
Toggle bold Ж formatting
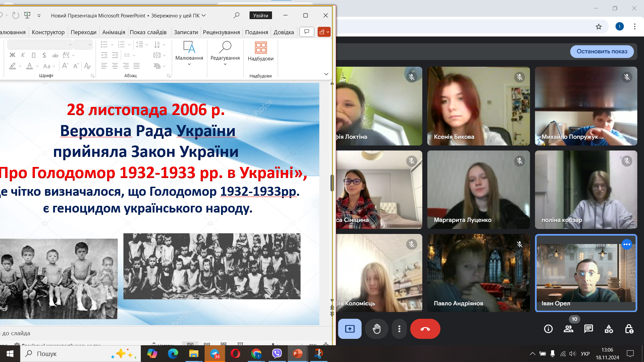pos(12,55)
